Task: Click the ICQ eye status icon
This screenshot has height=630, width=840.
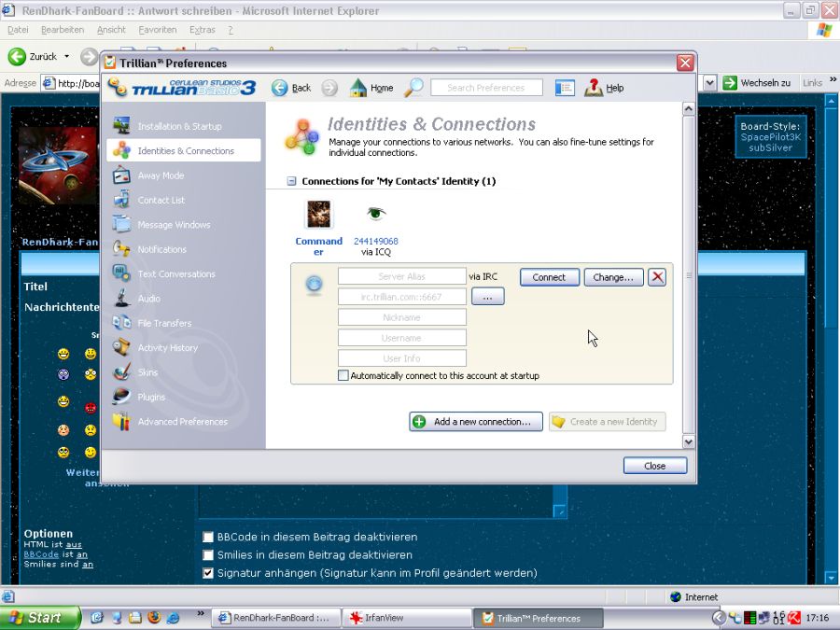Action: pyautogui.click(x=376, y=213)
